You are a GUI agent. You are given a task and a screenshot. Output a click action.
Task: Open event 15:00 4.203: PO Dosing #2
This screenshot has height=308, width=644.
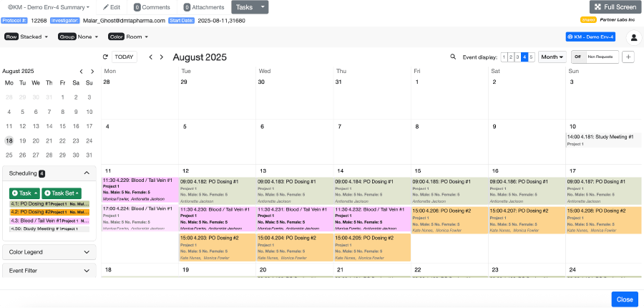[218, 248]
